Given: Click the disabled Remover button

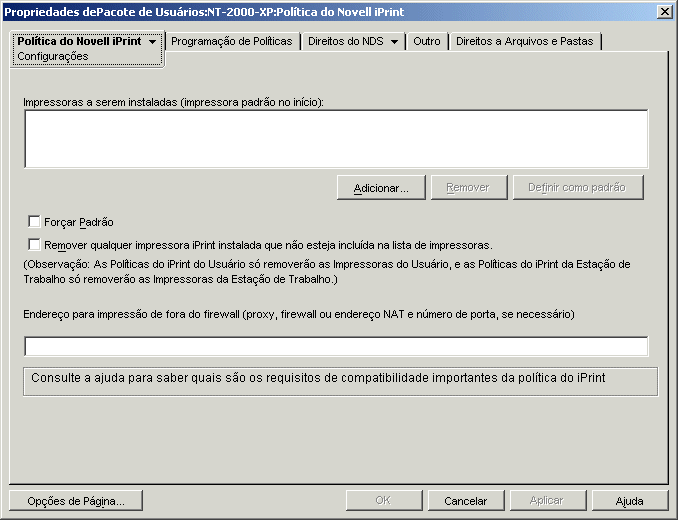Looking at the screenshot, I should point(469,188).
